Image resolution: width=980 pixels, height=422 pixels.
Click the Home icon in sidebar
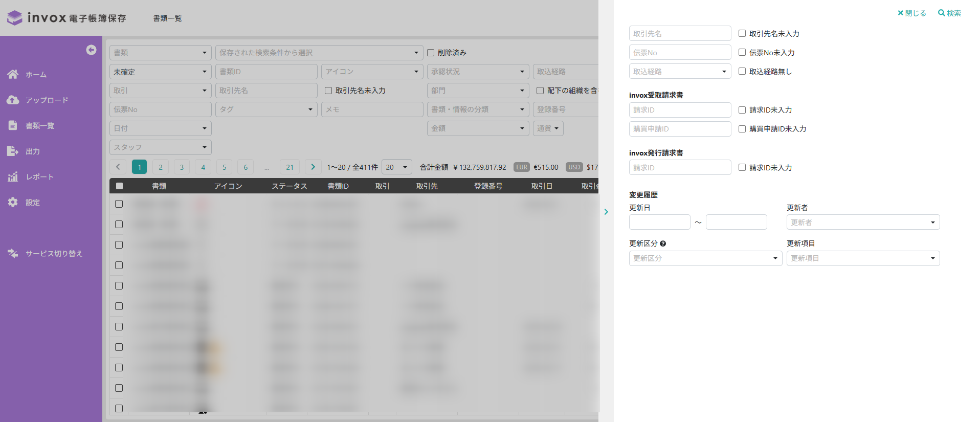tap(13, 74)
